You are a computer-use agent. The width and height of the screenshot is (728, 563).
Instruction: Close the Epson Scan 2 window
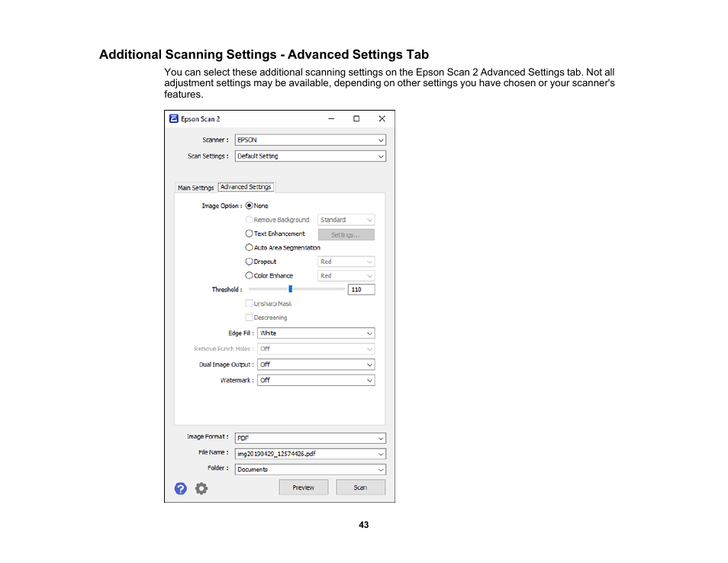click(x=382, y=119)
